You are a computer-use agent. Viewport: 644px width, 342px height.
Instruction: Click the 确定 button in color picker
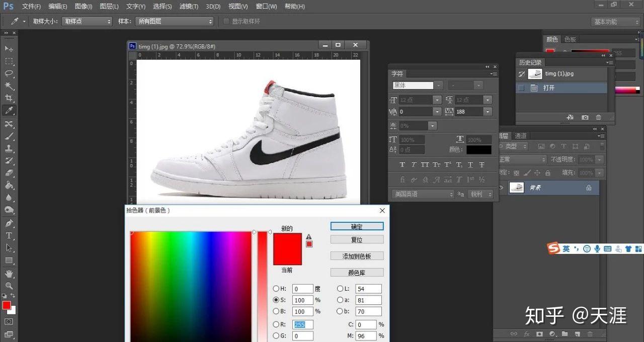tap(357, 226)
